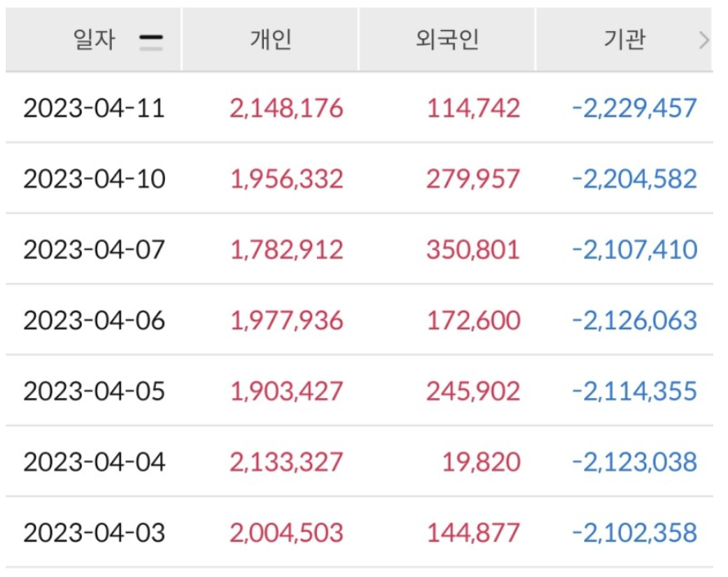This screenshot has width=728, height=577.
Task: Click the 2023-04-07 row
Action: (x=97, y=247)
